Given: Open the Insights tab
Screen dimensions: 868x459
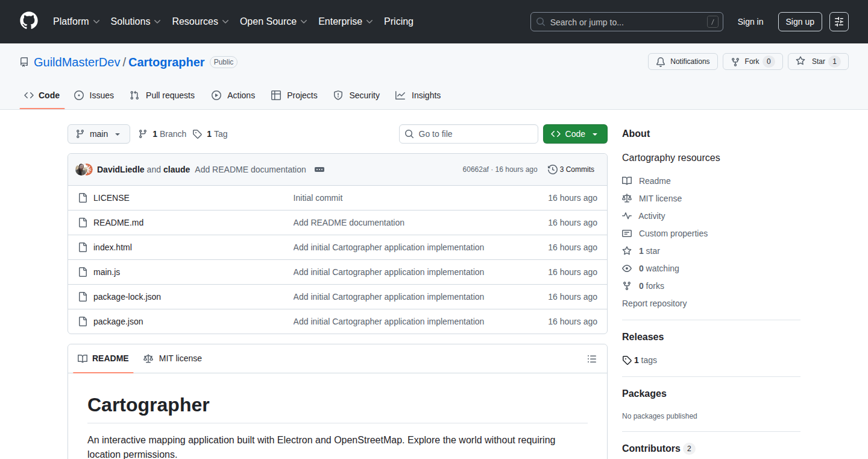Looking at the screenshot, I should pos(418,95).
